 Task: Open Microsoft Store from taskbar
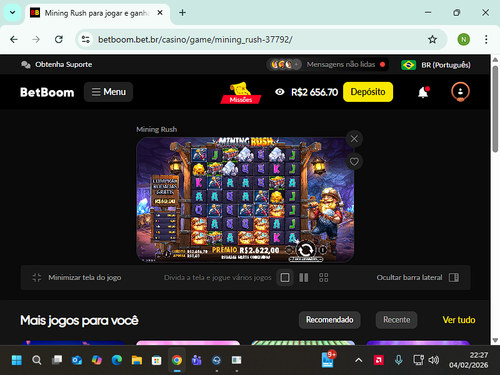157,360
